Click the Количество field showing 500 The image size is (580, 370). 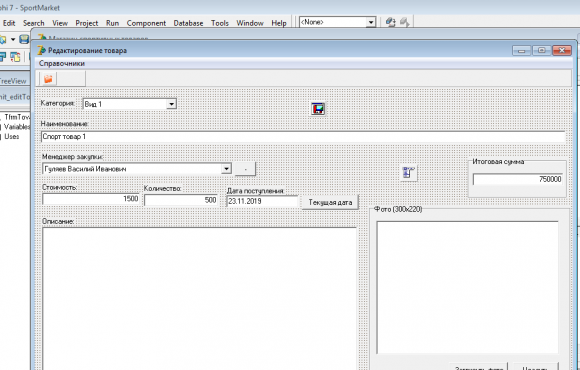coord(181,200)
